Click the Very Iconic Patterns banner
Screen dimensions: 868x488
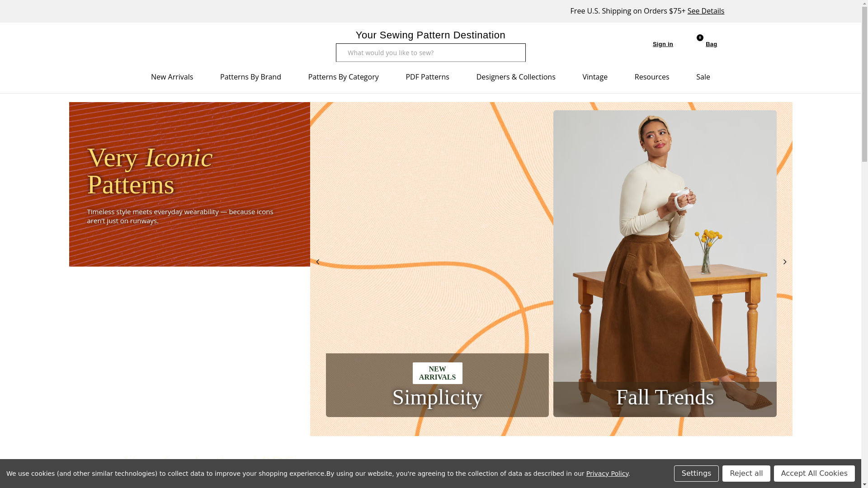point(189,184)
